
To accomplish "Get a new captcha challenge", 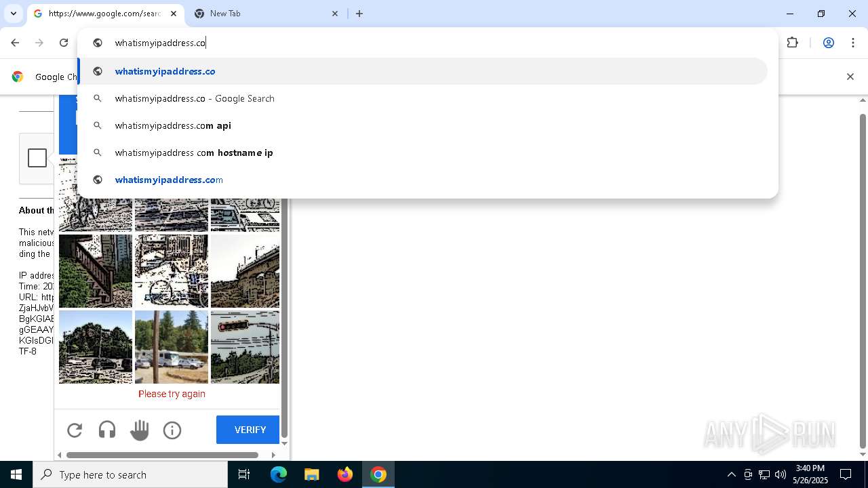I will click(x=75, y=430).
